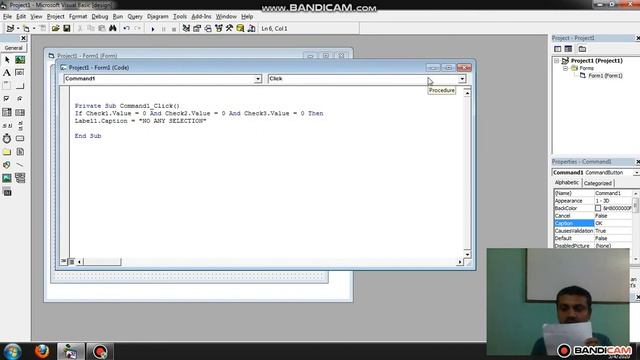Click View Object icon in Project panel
This screenshot has width=640, height=360.
coord(568,49)
